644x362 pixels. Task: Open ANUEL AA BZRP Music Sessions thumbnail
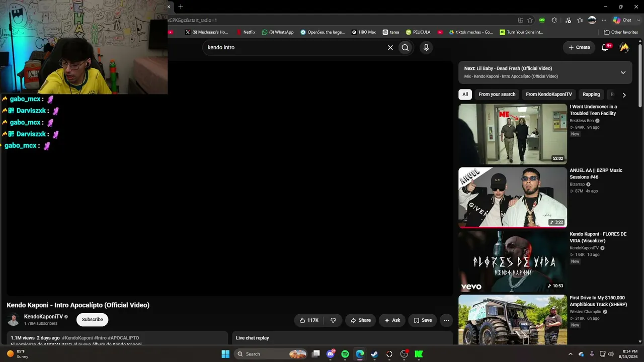(x=513, y=198)
